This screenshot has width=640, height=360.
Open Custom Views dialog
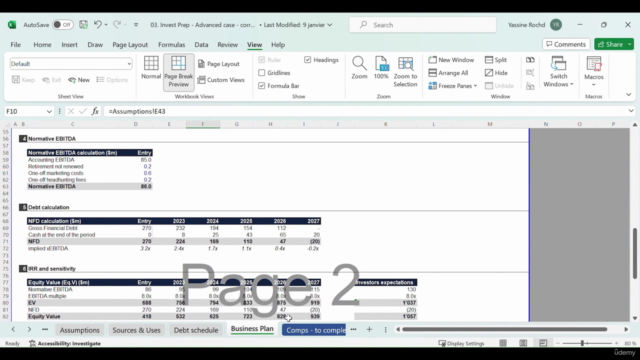[x=221, y=80]
